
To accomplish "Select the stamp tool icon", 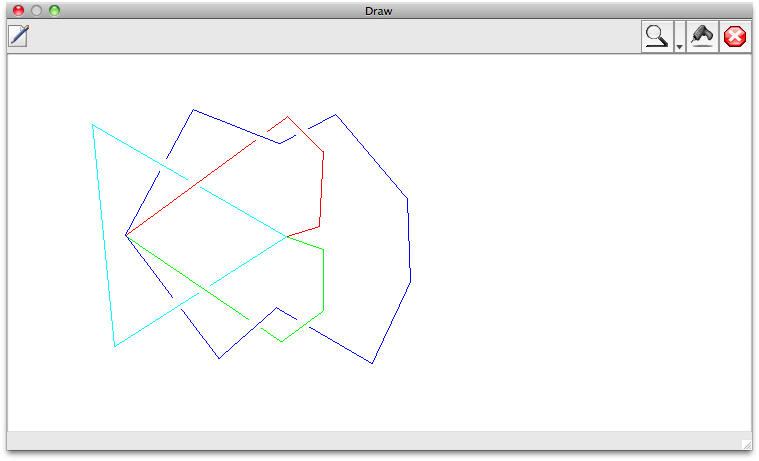I will click(x=702, y=36).
